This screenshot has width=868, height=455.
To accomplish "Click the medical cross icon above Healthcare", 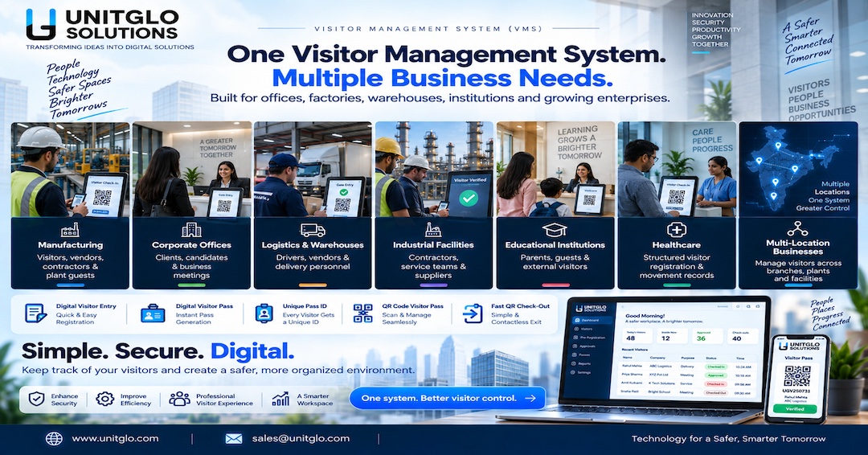I will pyautogui.click(x=676, y=230).
